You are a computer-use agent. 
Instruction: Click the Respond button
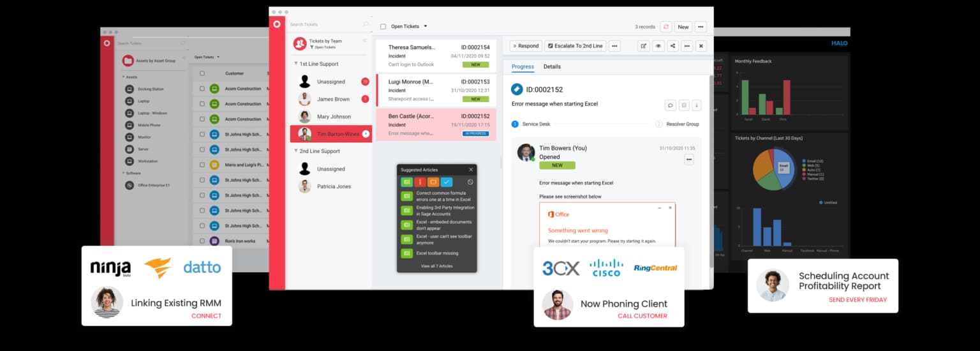click(526, 46)
